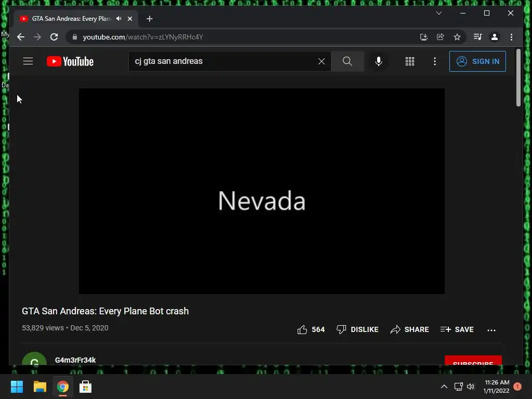Click the video title text
The height and width of the screenshot is (399, 532).
[105, 311]
